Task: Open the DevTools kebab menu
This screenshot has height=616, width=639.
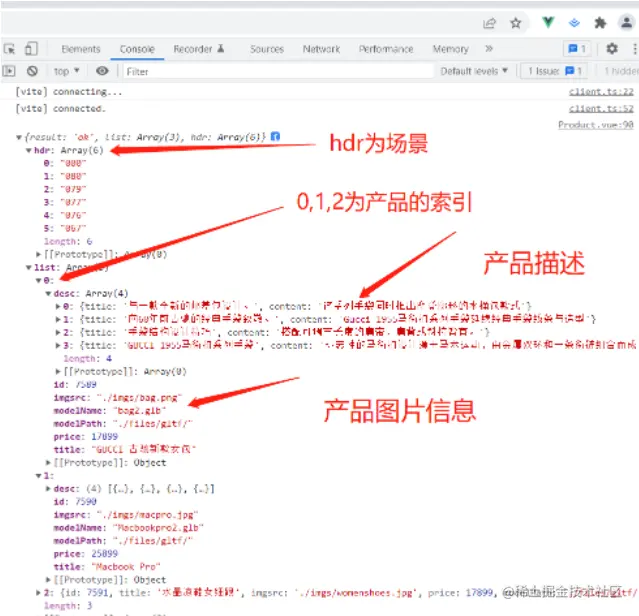Action: pos(635,49)
